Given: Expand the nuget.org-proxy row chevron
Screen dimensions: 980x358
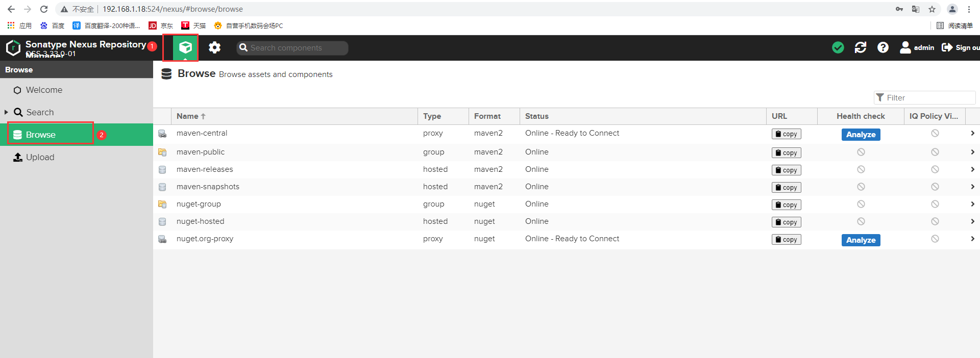Looking at the screenshot, I should click(x=972, y=239).
